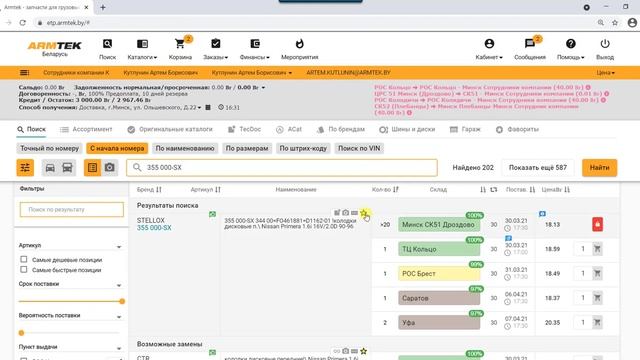Switch to the Гараж tab
Image resolution: width=640 pixels, height=360 pixels.
coord(465,129)
